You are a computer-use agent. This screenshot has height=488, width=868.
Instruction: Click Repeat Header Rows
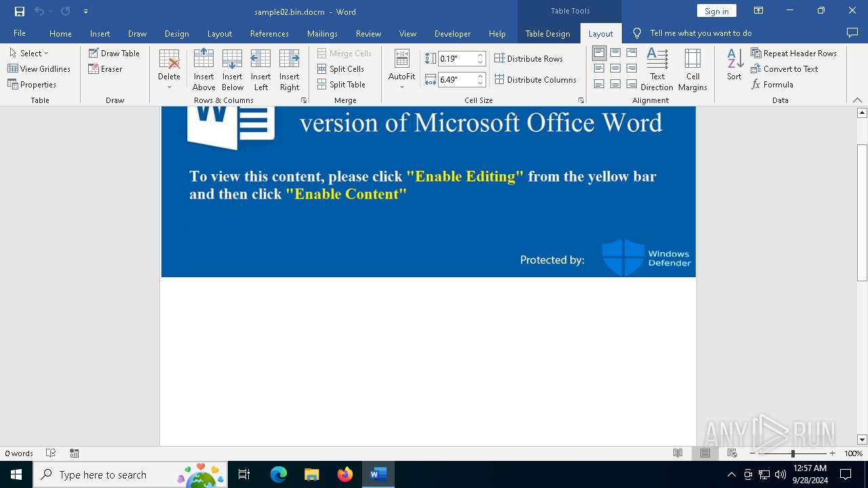[794, 53]
